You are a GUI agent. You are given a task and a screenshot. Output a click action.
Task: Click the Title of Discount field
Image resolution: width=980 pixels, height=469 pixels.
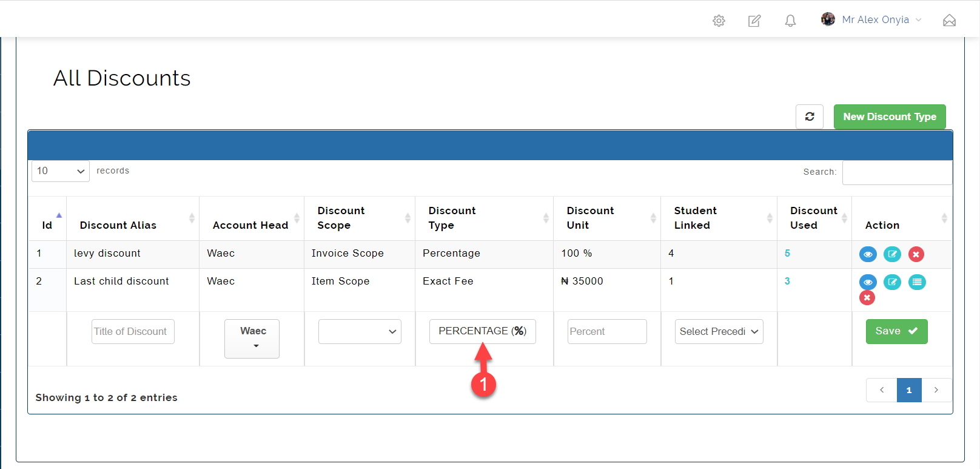(133, 331)
